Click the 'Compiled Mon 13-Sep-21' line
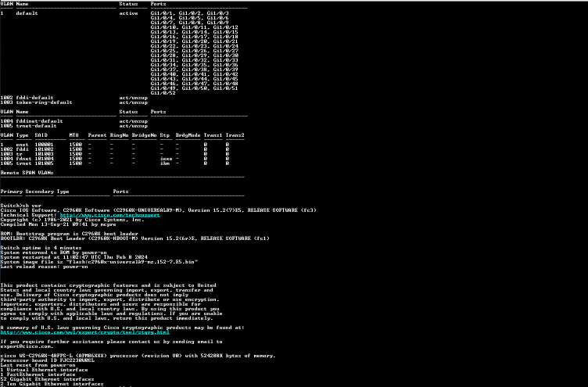 [x=58, y=224]
